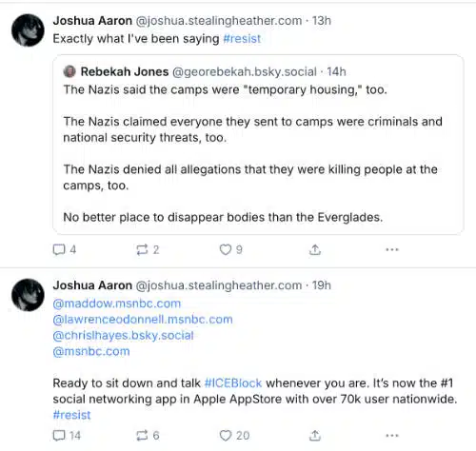Open Joshua Aaron's avatar on the first post
The image size is (476, 451).
[x=28, y=30]
